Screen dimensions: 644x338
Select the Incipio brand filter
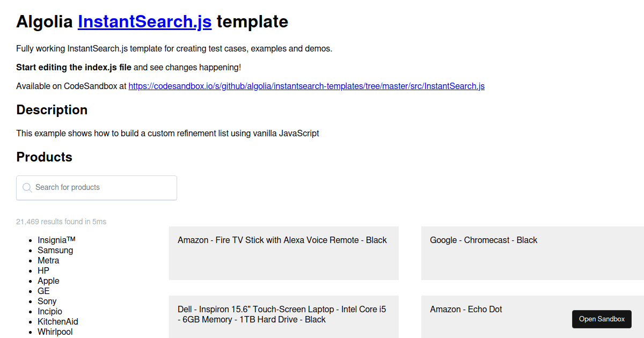pos(50,311)
